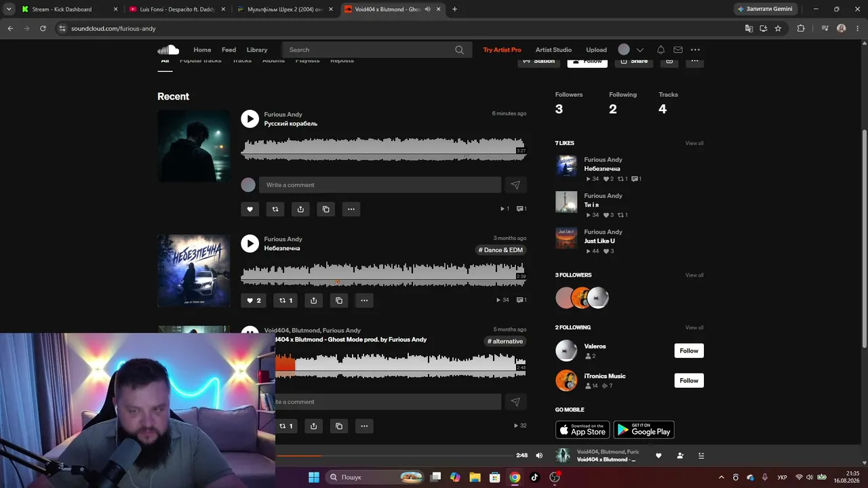Follow iTronics Music
This screenshot has width=868, height=488.
[x=689, y=380]
